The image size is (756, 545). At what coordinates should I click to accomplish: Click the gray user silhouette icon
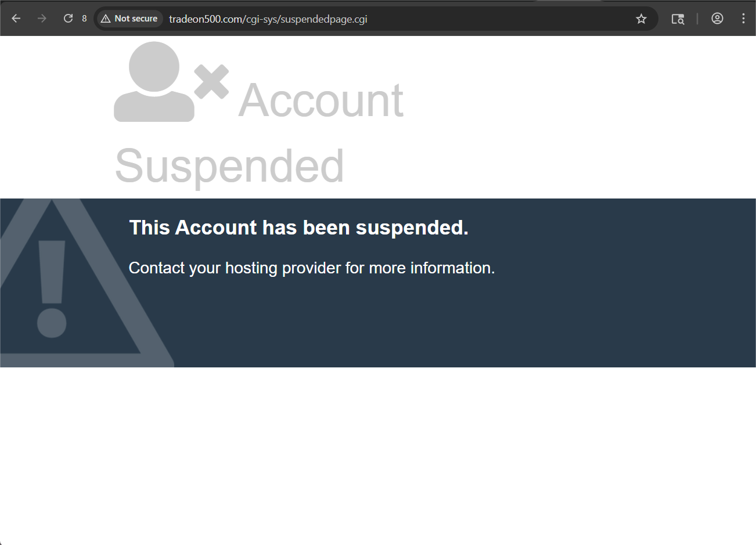[x=154, y=82]
